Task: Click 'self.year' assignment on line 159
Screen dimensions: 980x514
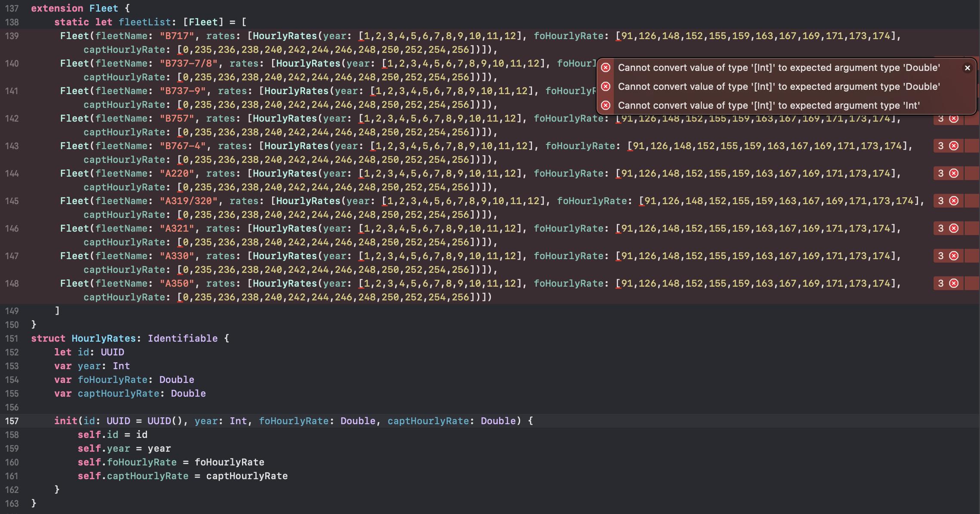Action: 104,448
